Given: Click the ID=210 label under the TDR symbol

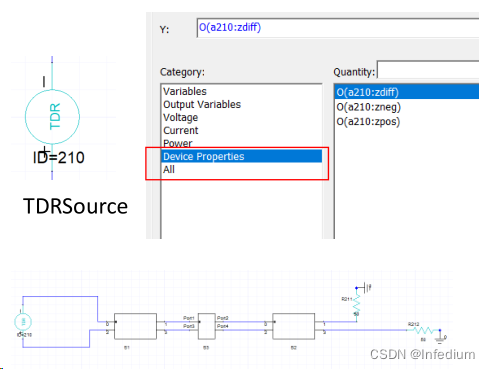Looking at the screenshot, I should [59, 158].
